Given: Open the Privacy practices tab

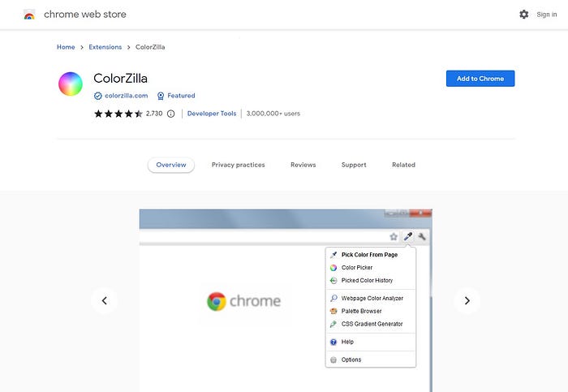Looking at the screenshot, I should (x=238, y=165).
